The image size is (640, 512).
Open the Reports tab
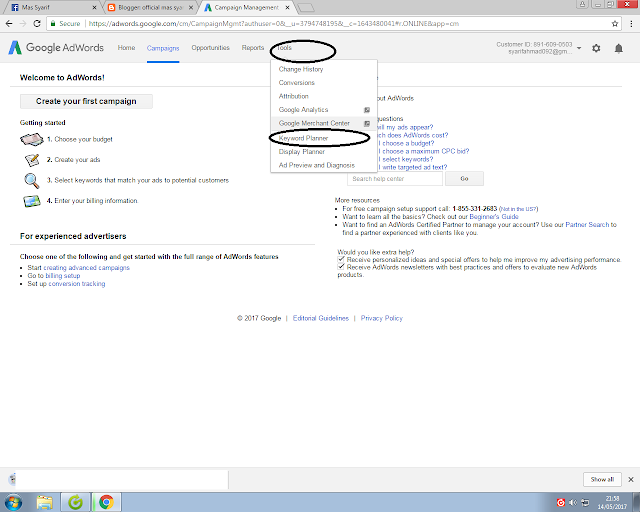click(x=253, y=48)
